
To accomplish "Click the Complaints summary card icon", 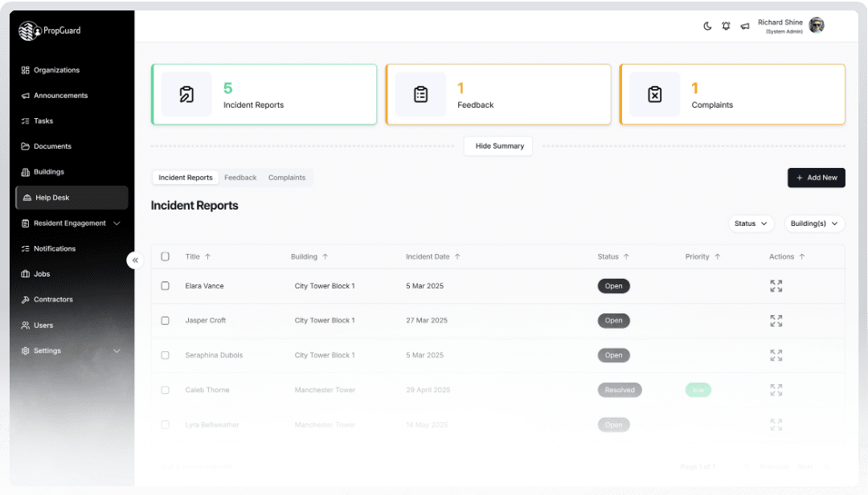I will point(654,95).
